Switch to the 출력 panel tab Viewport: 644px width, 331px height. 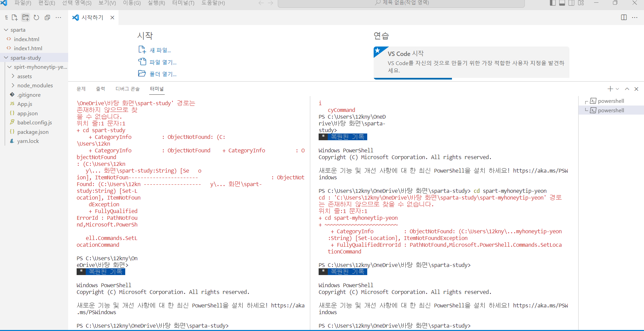[101, 89]
